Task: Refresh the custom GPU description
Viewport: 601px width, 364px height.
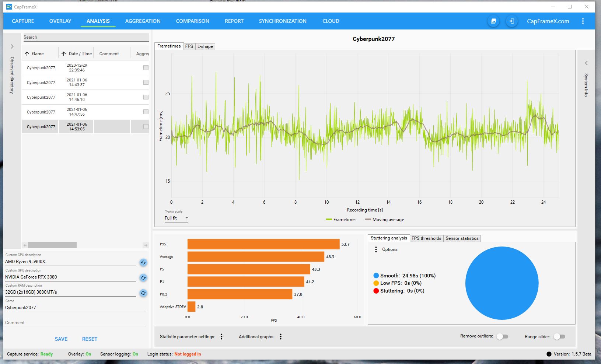Action: coord(143,278)
